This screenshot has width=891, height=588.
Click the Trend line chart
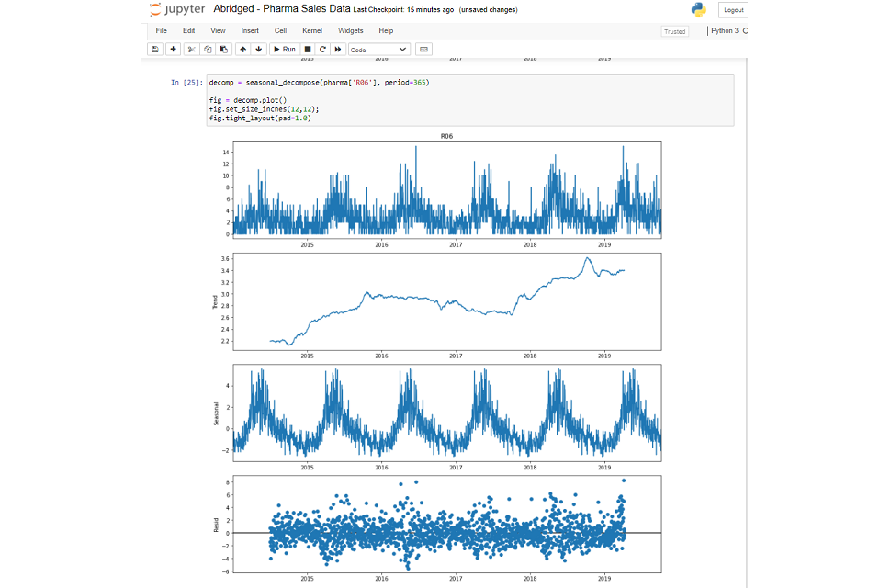447,301
